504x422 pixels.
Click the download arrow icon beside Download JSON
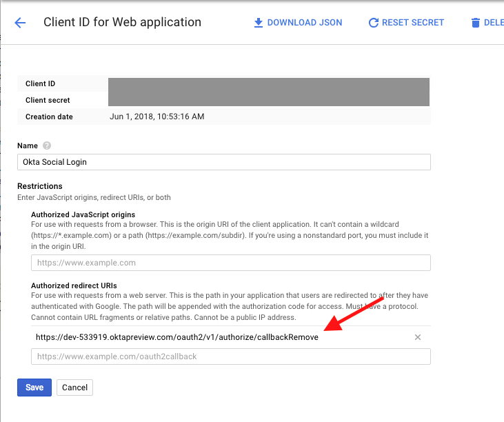click(259, 23)
